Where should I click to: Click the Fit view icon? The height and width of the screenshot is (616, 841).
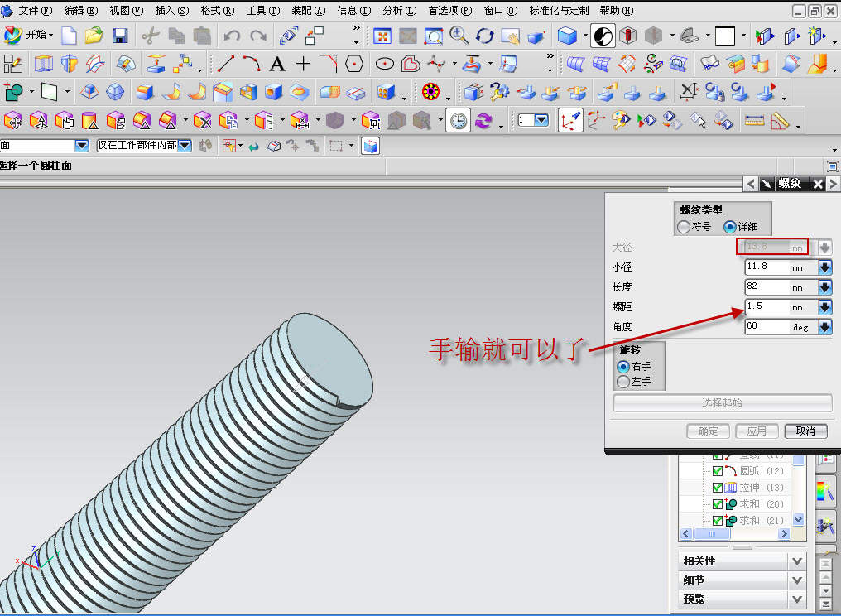[x=382, y=36]
